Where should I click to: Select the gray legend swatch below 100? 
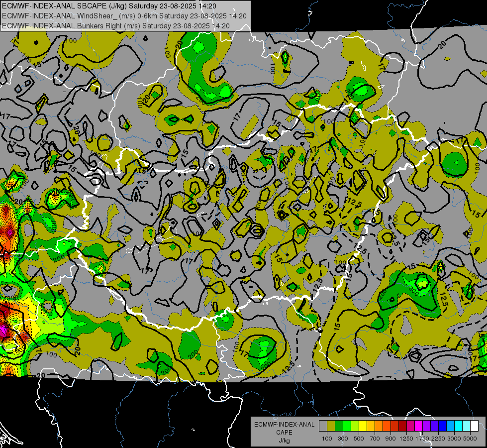323,426
